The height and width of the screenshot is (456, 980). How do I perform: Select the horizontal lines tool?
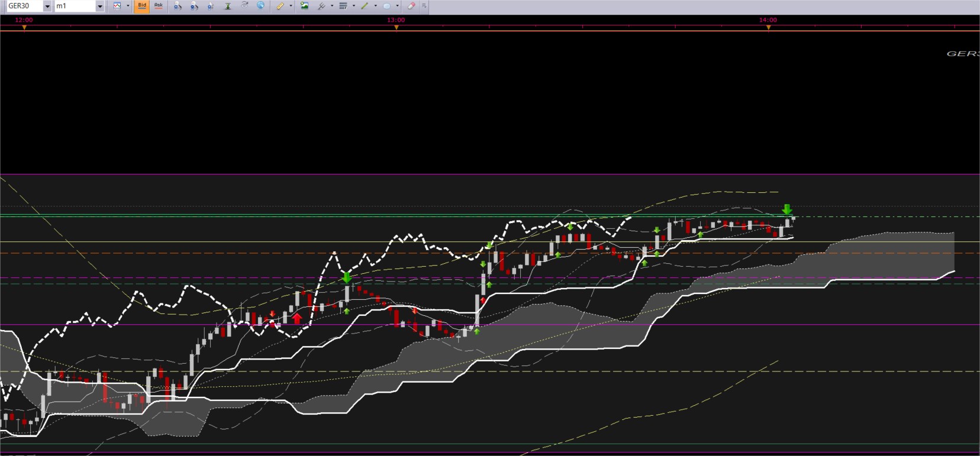pyautogui.click(x=343, y=6)
